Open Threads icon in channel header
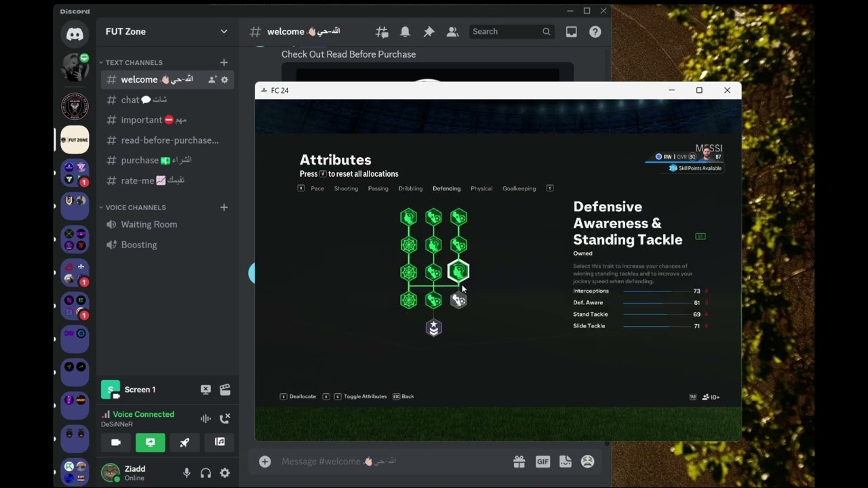This screenshot has height=488, width=868. (382, 32)
